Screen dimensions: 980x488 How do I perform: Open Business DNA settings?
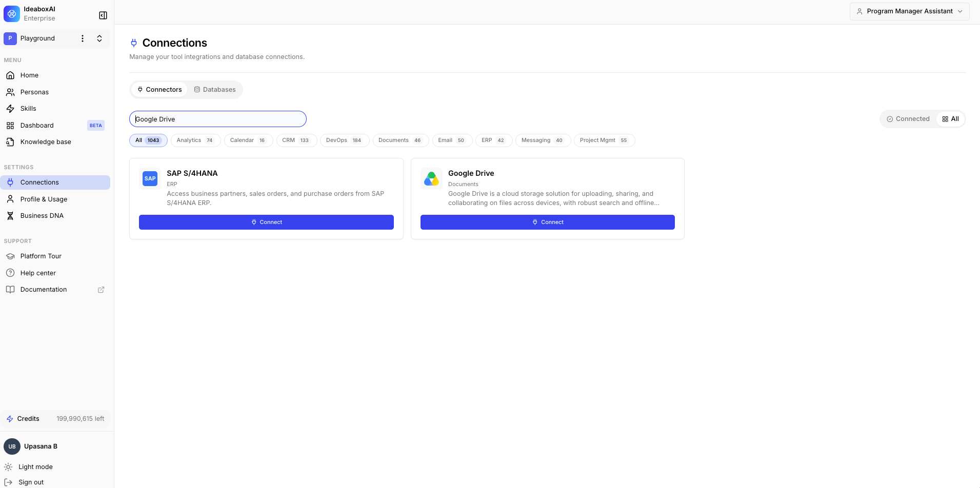pyautogui.click(x=55, y=216)
